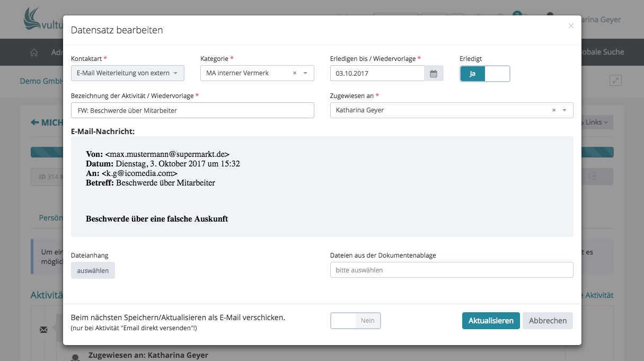Expand the Zugewiesen an dropdown arrow
The height and width of the screenshot is (361, 644).
[564, 110]
